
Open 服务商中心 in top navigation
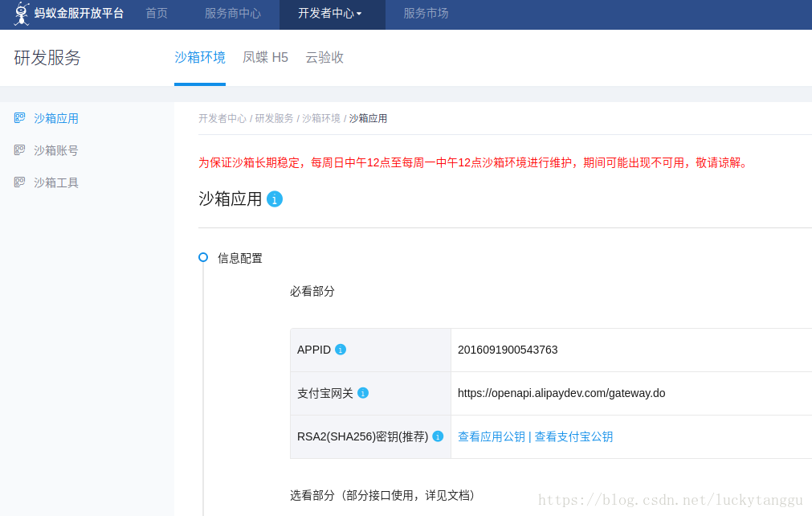tap(233, 14)
